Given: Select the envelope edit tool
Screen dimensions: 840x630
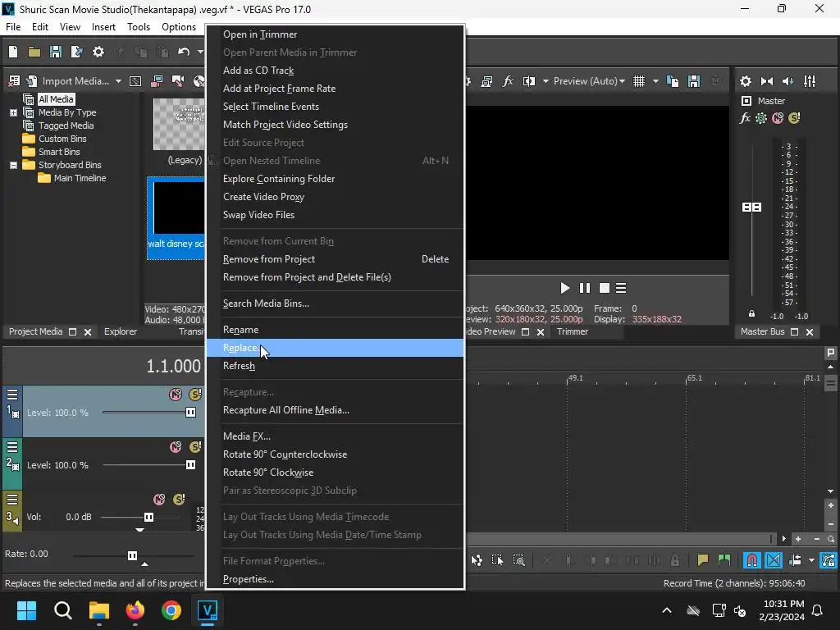Looking at the screenshot, I should 477,560.
